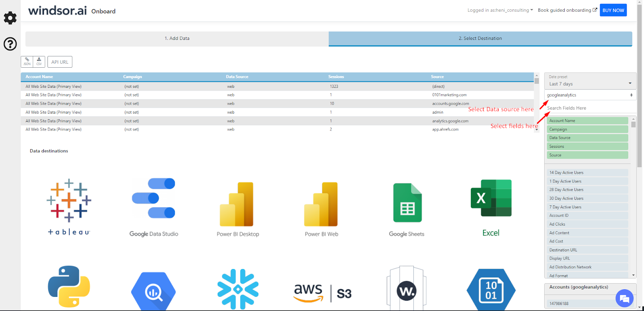Add the Display URL field

point(588,259)
